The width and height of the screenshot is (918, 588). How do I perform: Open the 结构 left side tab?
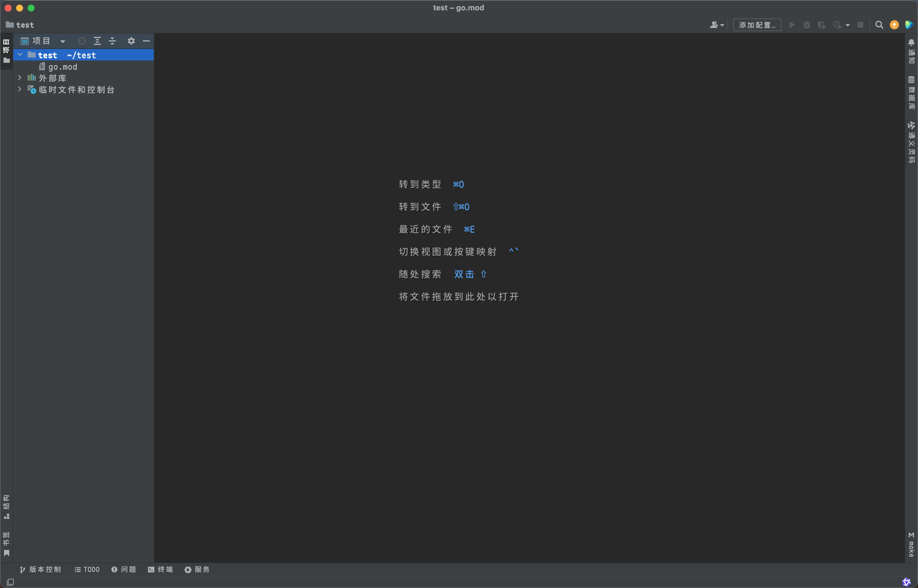coord(6,507)
